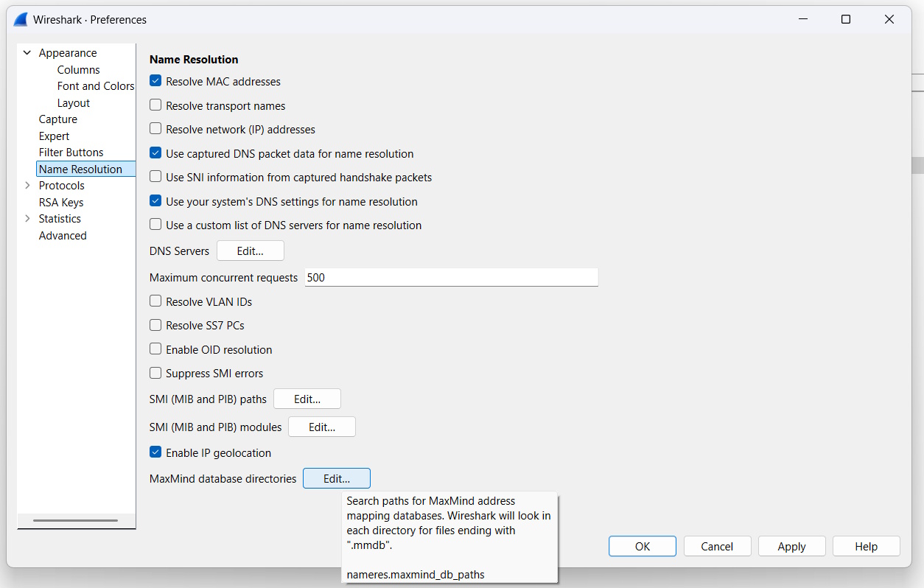Click the tree panel horizontal scrollbar

coord(75,521)
